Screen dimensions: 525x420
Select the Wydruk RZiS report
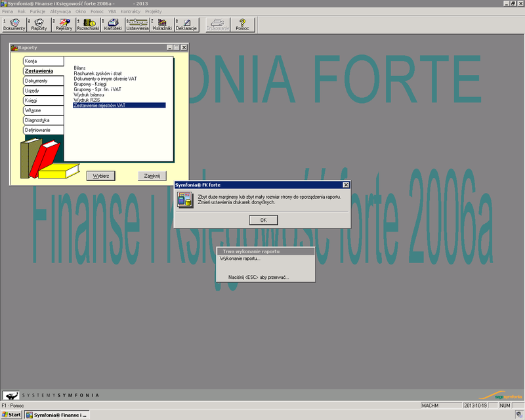pos(87,100)
